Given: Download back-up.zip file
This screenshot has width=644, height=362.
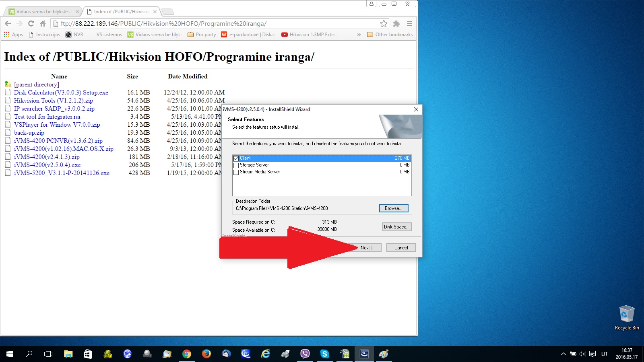Looking at the screenshot, I should (29, 133).
